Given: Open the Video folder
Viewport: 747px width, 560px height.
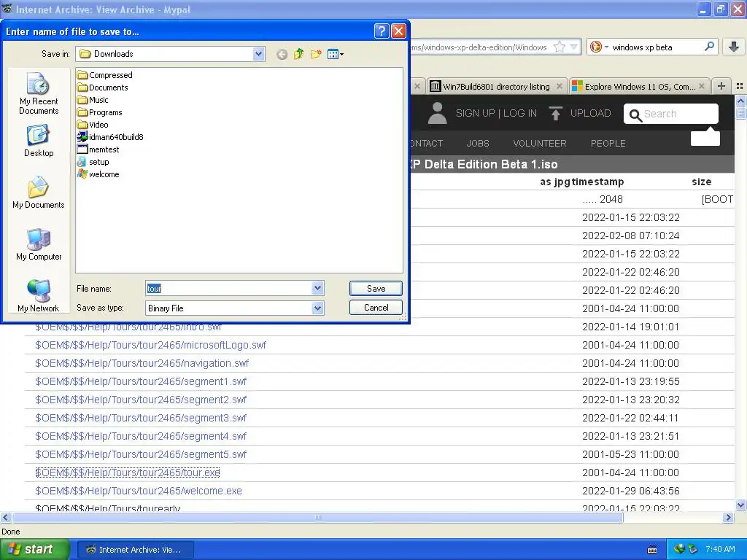Looking at the screenshot, I should tap(93, 125).
